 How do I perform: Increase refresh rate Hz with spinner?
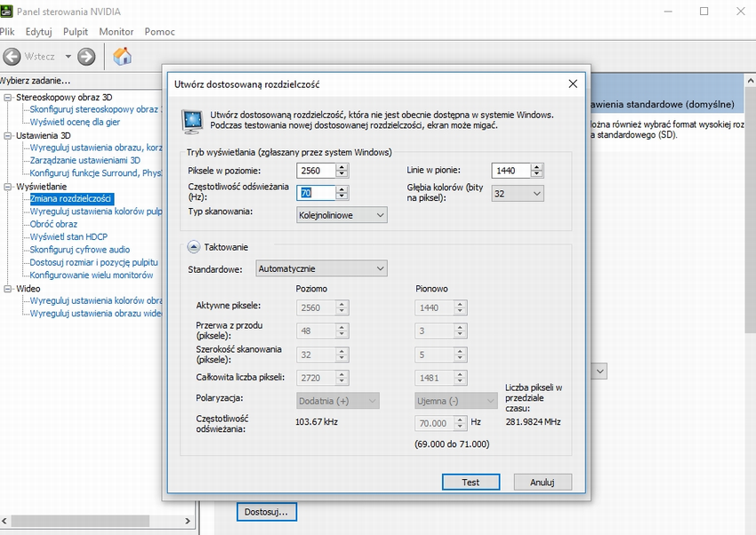point(342,189)
